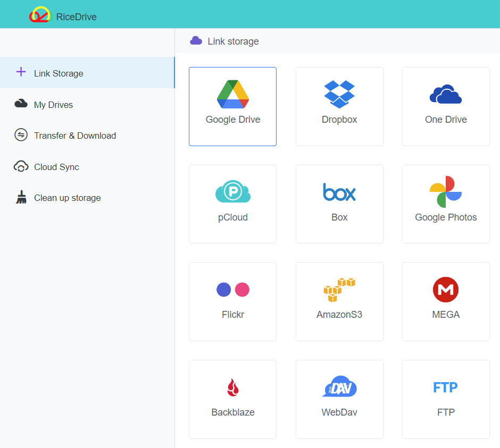Click the pCloud logo icon
500x448 pixels.
coord(233,191)
